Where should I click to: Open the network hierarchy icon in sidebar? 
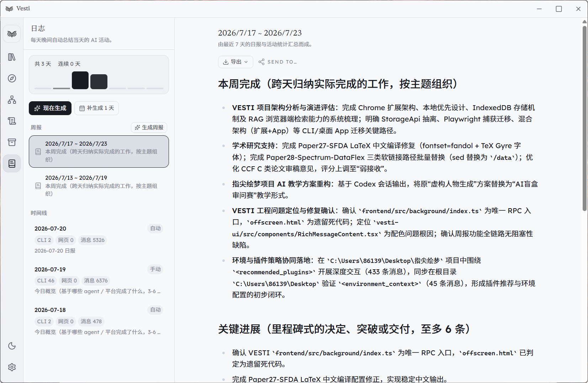coord(12,99)
